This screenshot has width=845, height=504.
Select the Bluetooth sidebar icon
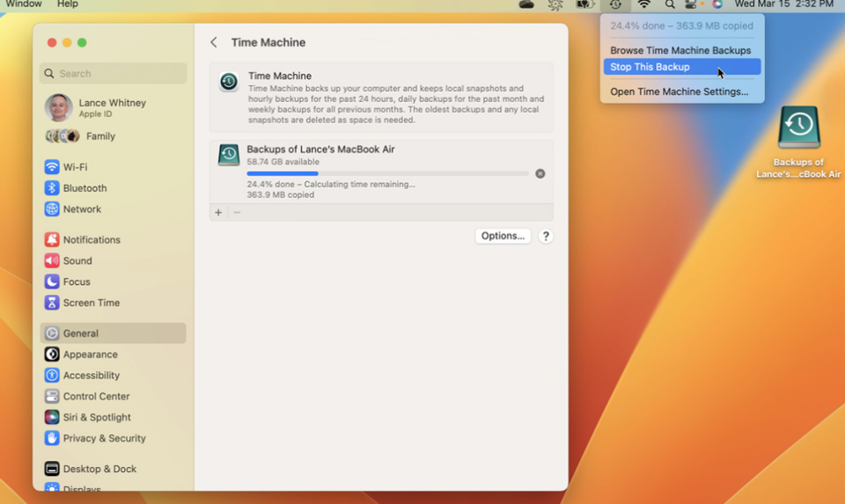pyautogui.click(x=52, y=188)
